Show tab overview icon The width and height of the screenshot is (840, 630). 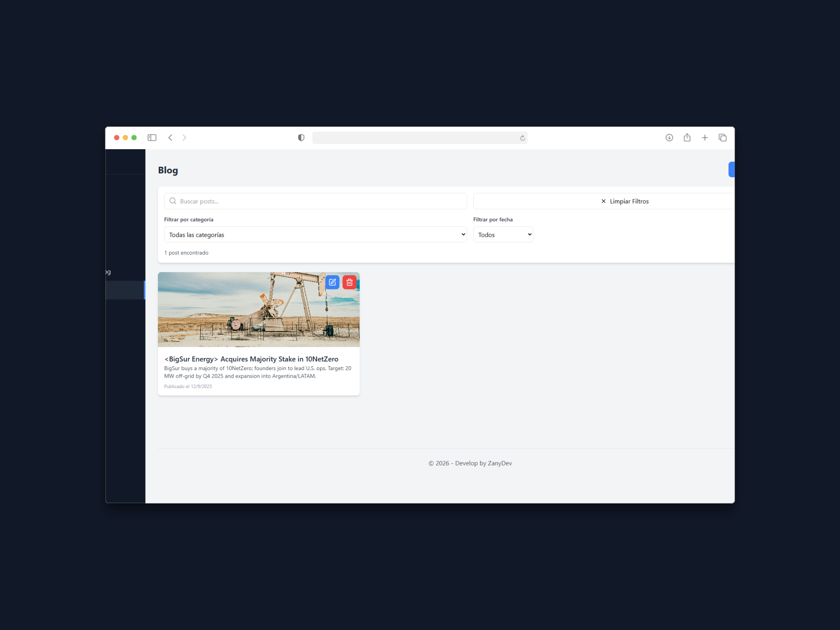tap(722, 138)
